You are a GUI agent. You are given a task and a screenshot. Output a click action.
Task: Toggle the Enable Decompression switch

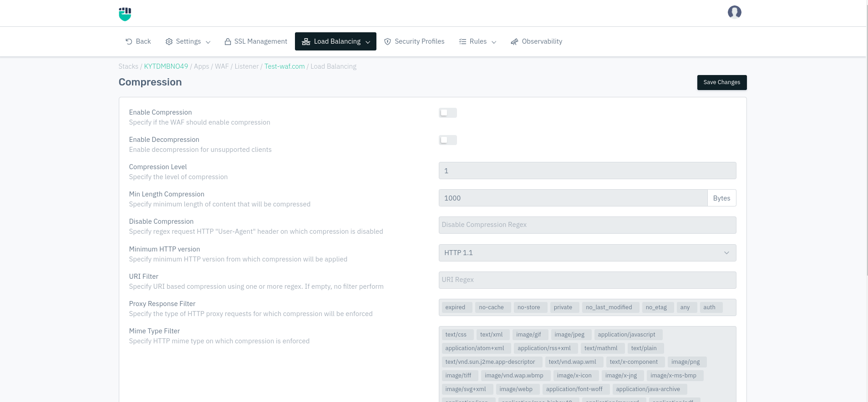(448, 140)
